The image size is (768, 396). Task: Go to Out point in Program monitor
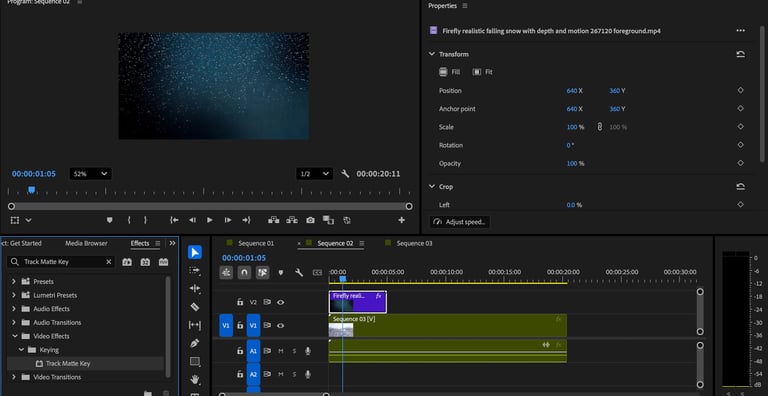click(x=246, y=221)
